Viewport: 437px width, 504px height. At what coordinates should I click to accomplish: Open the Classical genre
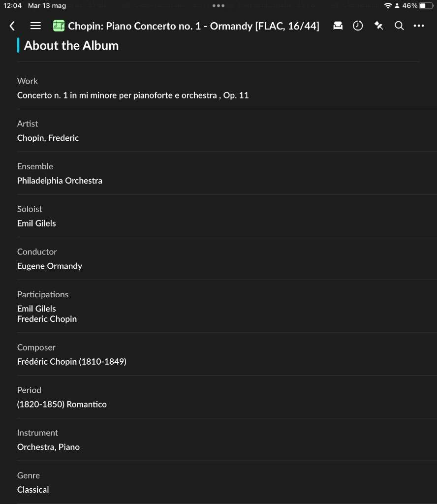[x=33, y=490]
